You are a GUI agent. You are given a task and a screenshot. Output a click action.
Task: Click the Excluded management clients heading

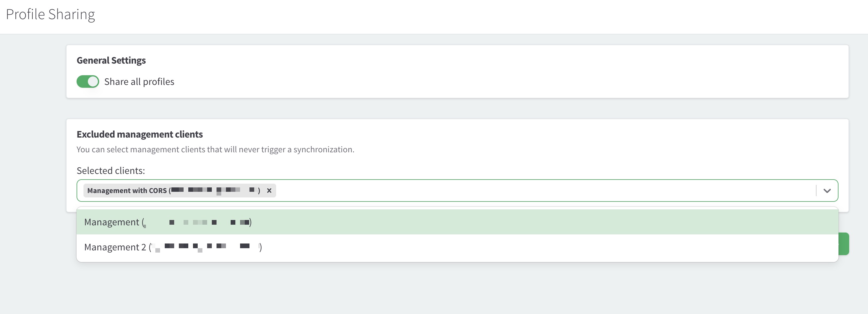pyautogui.click(x=140, y=134)
